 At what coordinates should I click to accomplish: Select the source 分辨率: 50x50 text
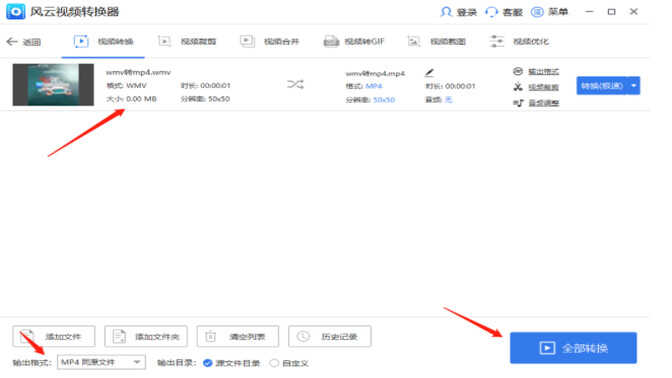205,99
